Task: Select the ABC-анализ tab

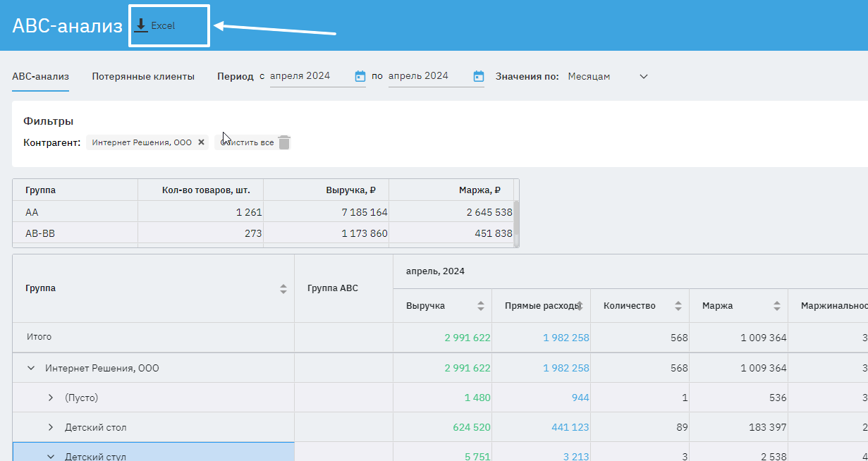Action: [x=40, y=76]
